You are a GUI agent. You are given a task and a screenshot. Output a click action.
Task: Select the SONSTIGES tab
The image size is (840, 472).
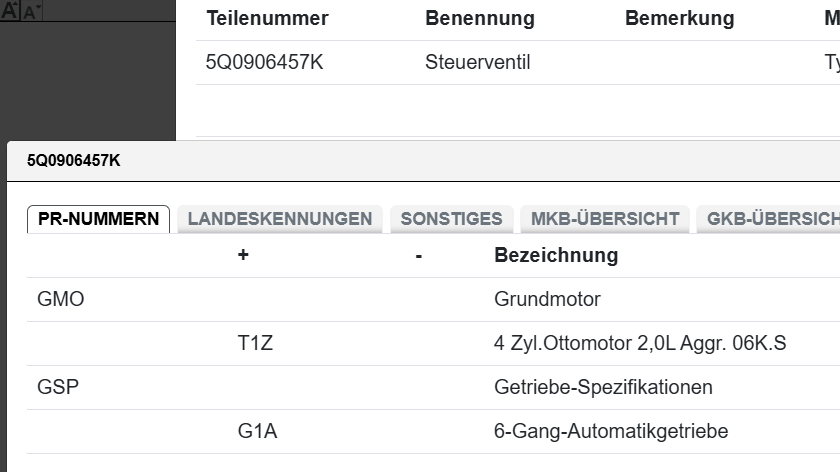[x=451, y=219]
